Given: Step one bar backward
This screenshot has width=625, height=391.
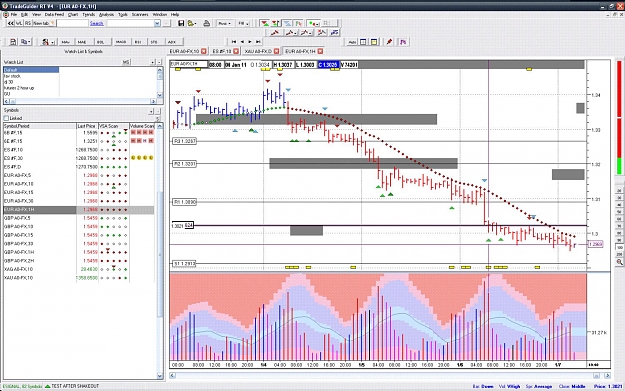Looking at the screenshot, I should [x=242, y=41].
